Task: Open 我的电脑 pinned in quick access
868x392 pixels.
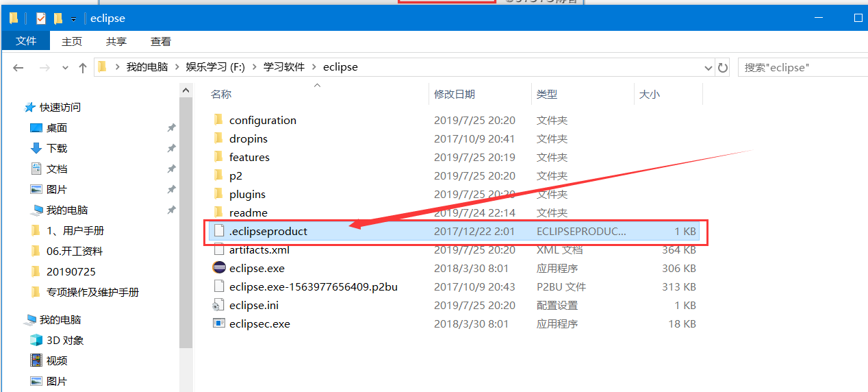Action: coord(67,210)
